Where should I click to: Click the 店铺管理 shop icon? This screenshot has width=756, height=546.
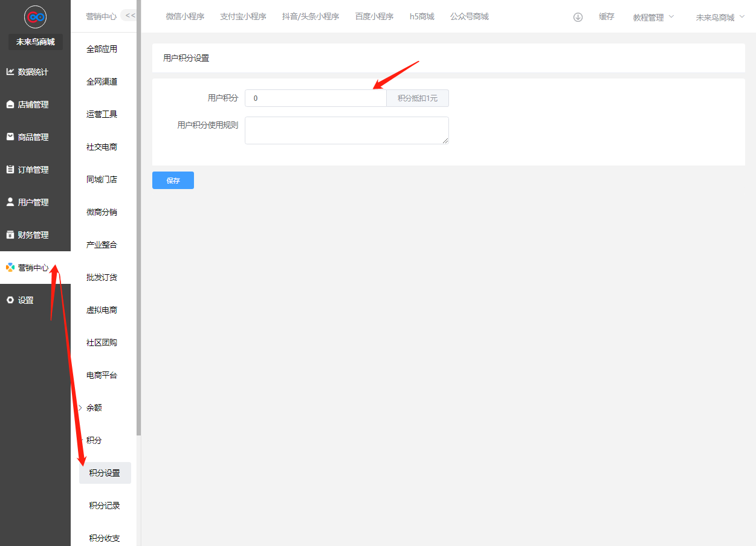tap(10, 104)
